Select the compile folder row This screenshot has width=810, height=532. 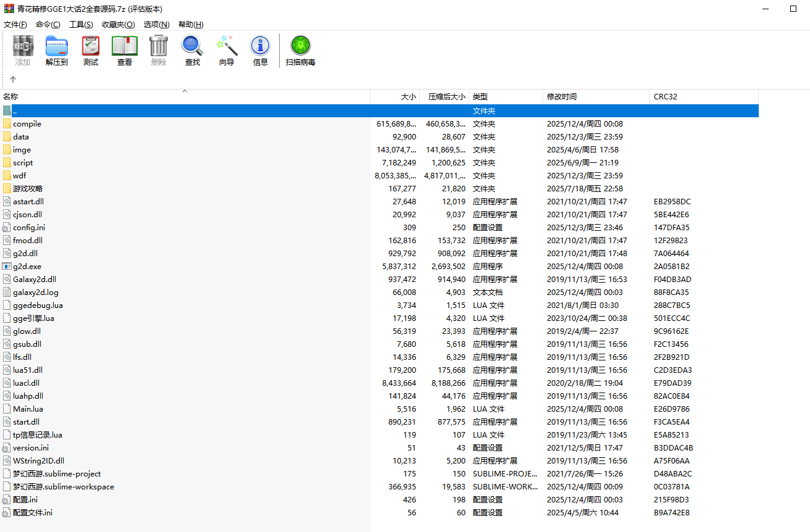27,124
